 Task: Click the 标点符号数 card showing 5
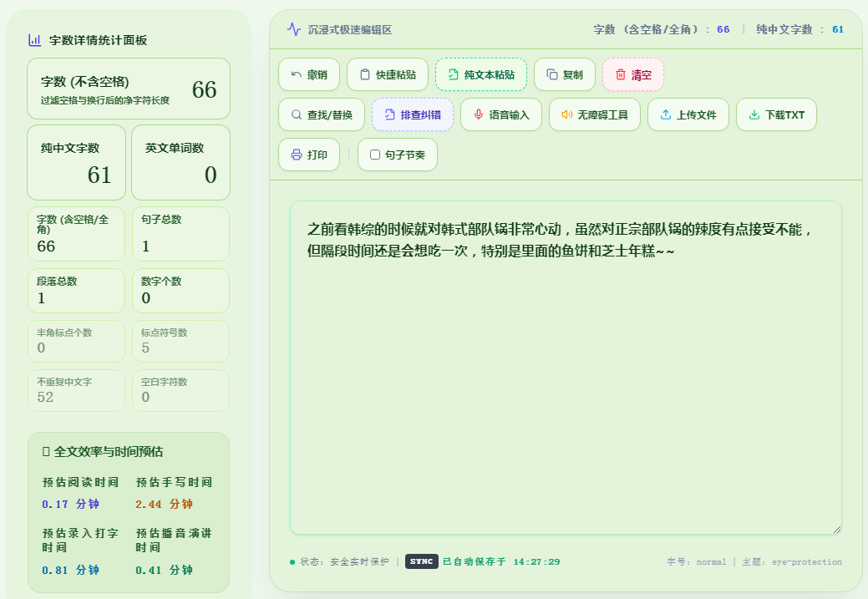coord(180,341)
